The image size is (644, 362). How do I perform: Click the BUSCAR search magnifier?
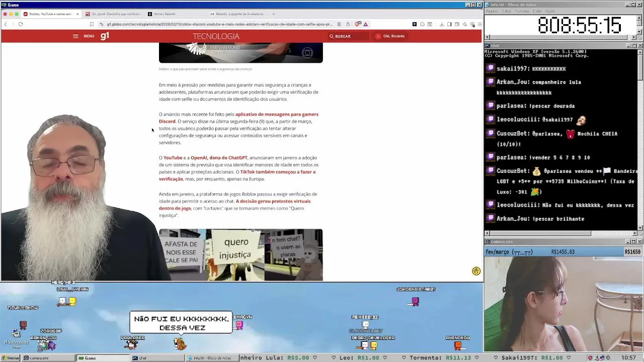332,36
